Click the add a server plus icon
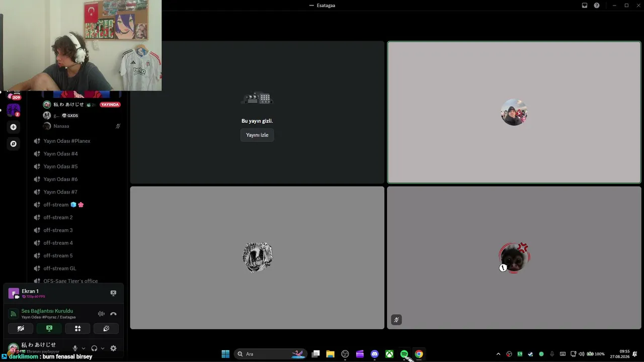The height and width of the screenshot is (362, 644). (x=13, y=127)
